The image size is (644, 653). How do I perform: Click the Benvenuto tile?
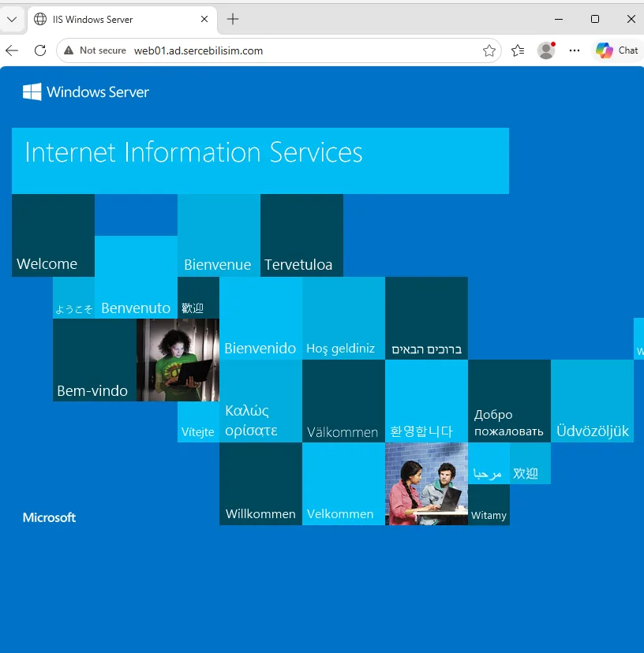pos(136,277)
